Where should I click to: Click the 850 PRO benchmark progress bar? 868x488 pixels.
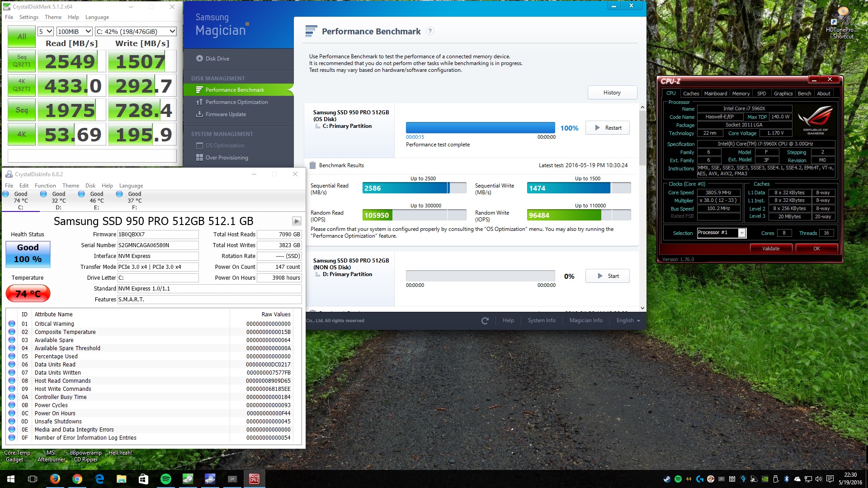(x=480, y=276)
